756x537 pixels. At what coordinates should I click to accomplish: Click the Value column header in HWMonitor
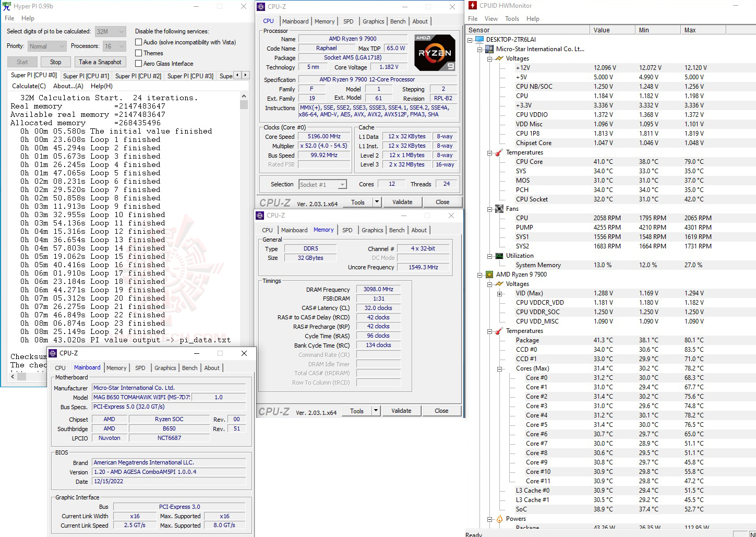point(613,30)
